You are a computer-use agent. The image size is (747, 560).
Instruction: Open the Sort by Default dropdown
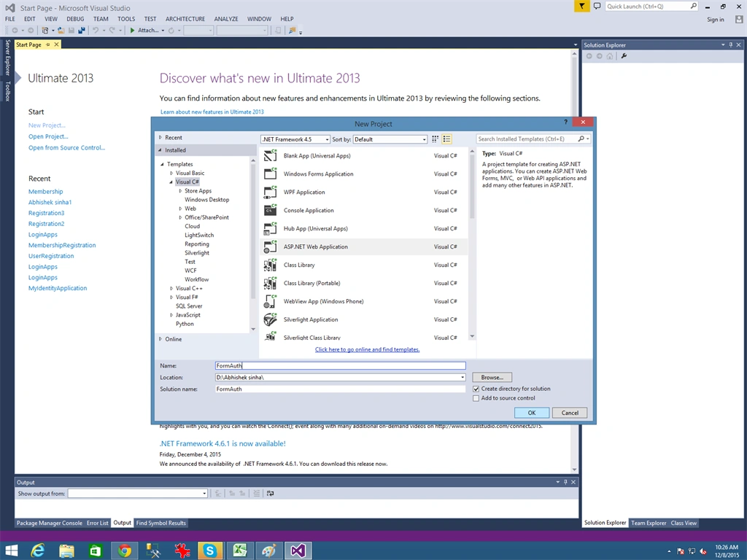click(x=390, y=139)
